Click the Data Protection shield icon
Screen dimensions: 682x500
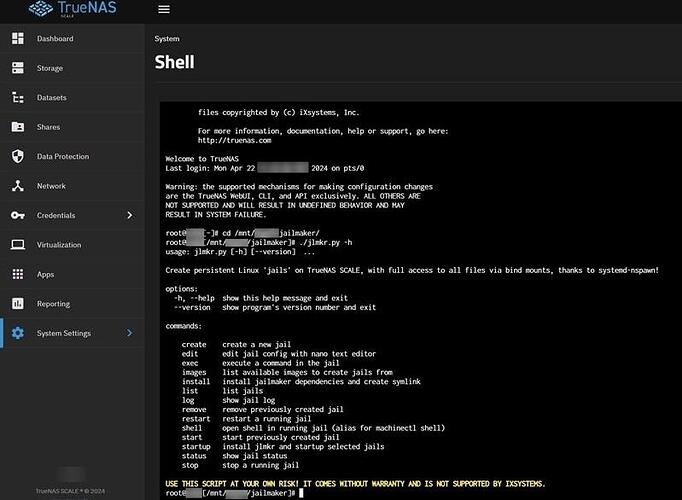(x=17, y=157)
